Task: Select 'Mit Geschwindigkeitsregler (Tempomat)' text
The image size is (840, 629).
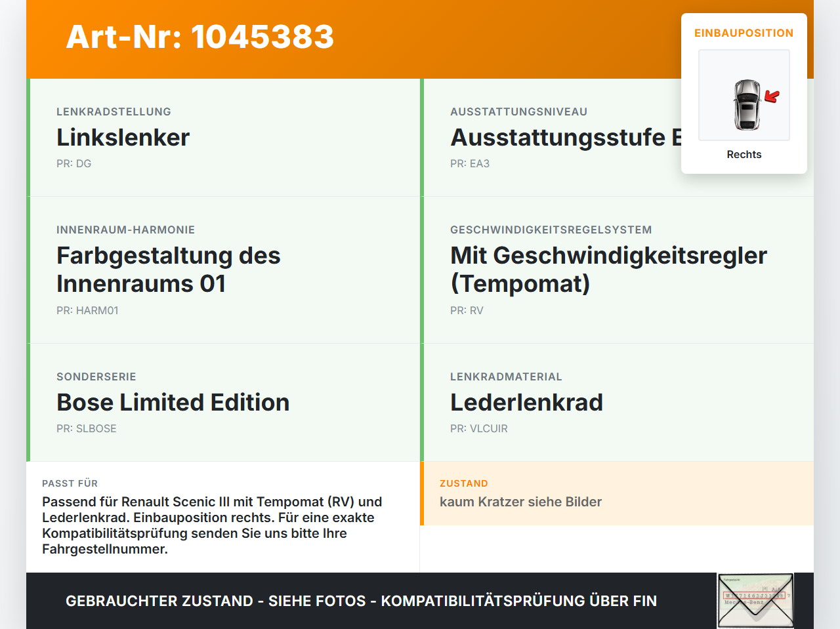Action: pos(608,270)
